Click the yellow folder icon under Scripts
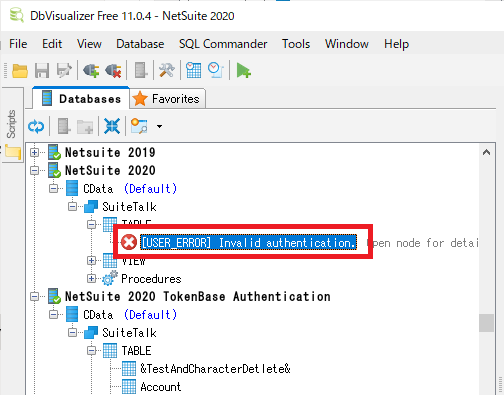504x395 pixels. [x=13, y=152]
